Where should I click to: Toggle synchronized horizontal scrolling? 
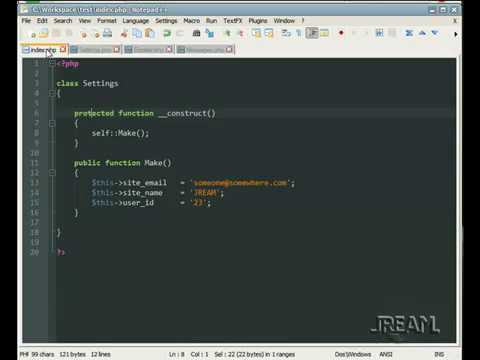click(268, 33)
